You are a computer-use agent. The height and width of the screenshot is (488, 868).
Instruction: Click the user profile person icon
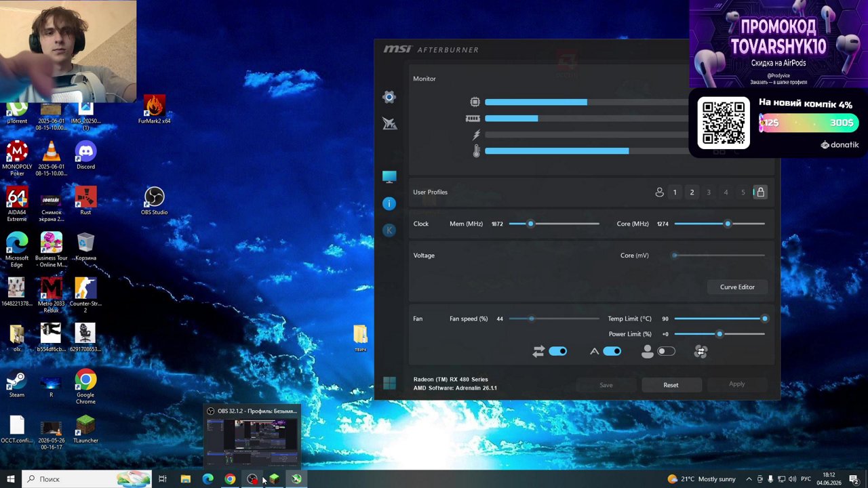click(x=659, y=192)
